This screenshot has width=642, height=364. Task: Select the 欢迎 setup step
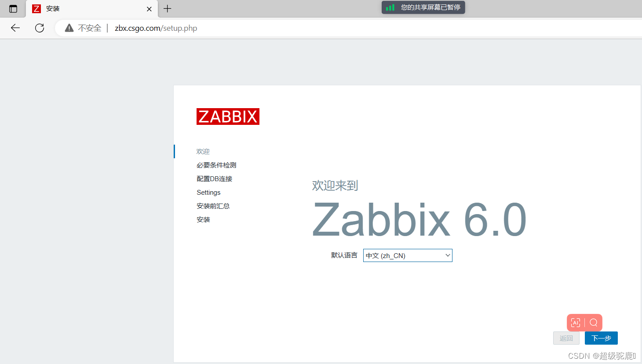coord(203,151)
